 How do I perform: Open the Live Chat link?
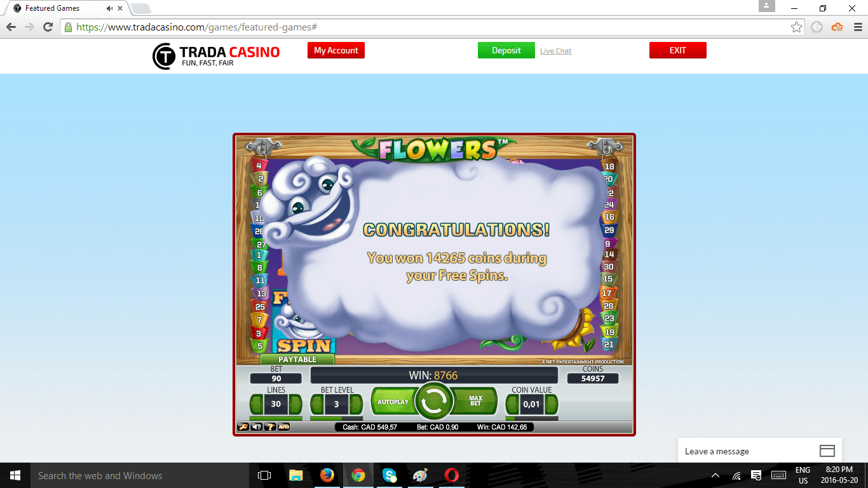[556, 51]
